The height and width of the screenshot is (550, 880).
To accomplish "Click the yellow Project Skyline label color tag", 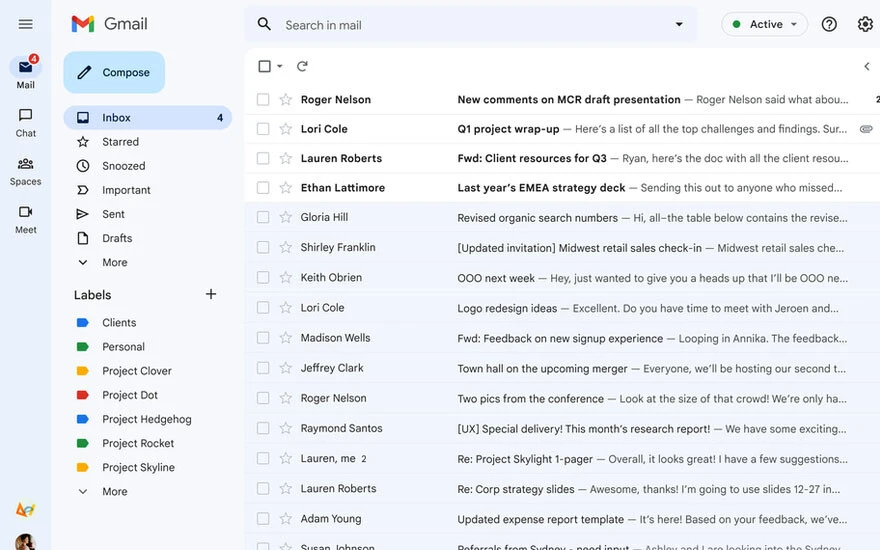I will [82, 467].
